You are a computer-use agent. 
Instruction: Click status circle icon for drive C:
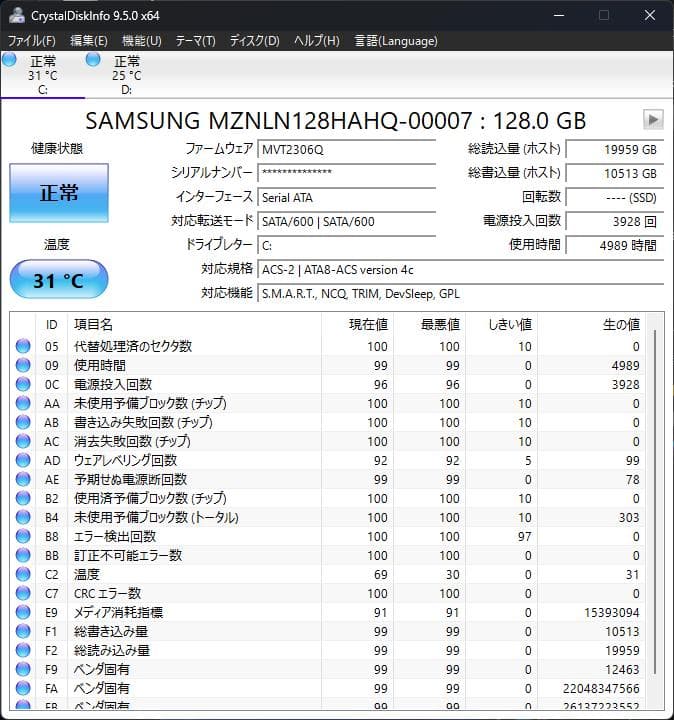9,59
